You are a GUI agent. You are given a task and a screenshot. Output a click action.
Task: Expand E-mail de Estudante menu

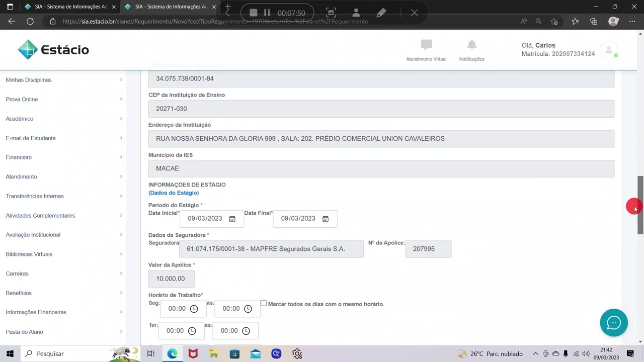click(x=64, y=138)
